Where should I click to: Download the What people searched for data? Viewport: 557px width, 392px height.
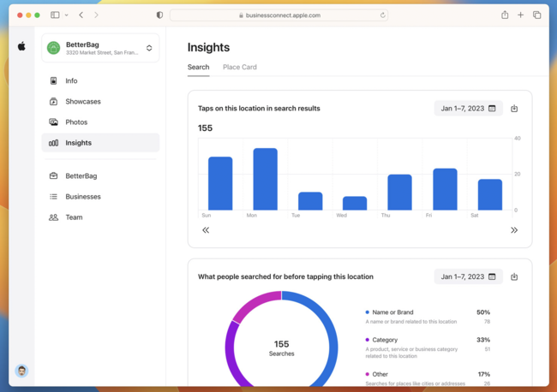click(514, 276)
